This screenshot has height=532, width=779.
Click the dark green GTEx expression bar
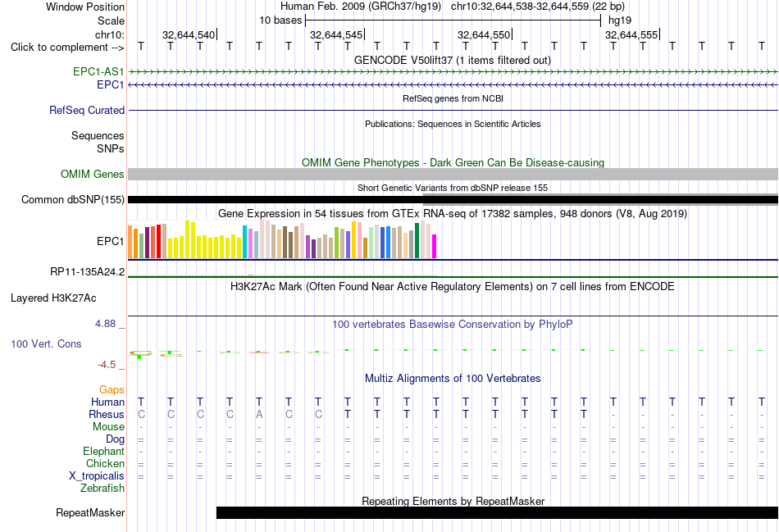417,240
